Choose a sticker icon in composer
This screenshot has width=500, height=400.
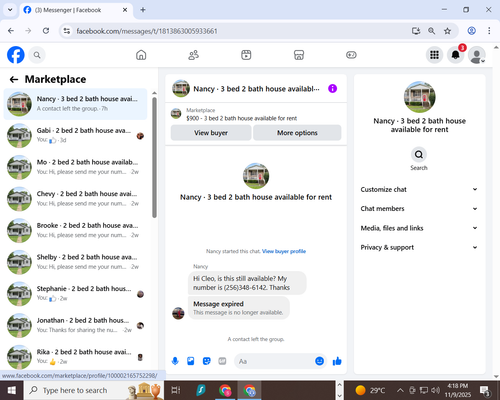pyautogui.click(x=207, y=361)
